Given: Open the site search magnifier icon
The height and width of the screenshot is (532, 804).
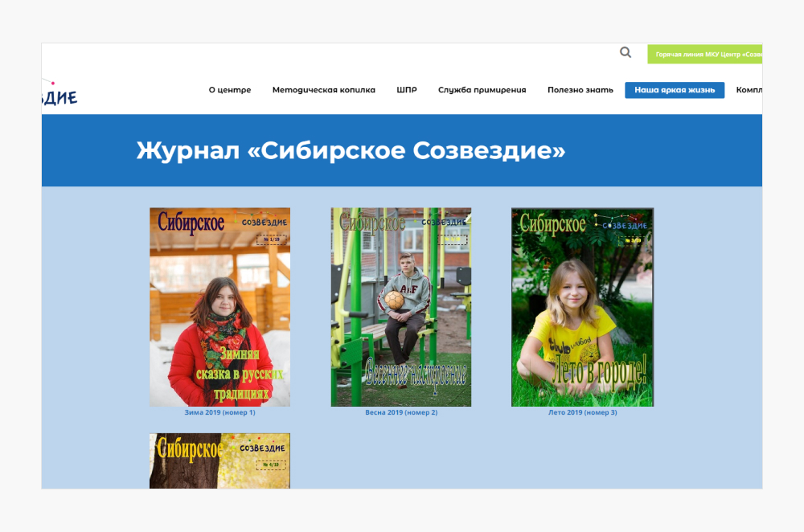Looking at the screenshot, I should 625,52.
